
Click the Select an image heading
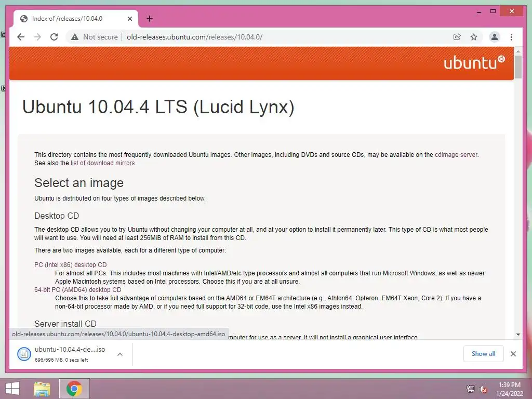point(79,183)
